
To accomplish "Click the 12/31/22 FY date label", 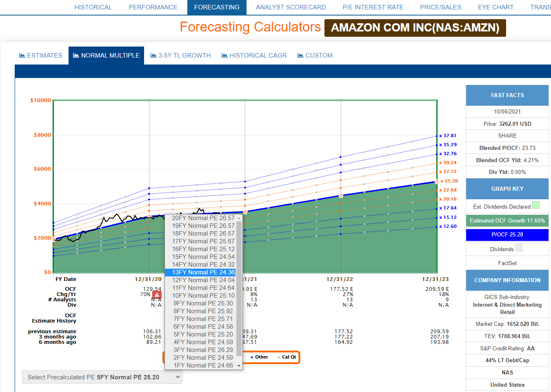I will (x=340, y=279).
